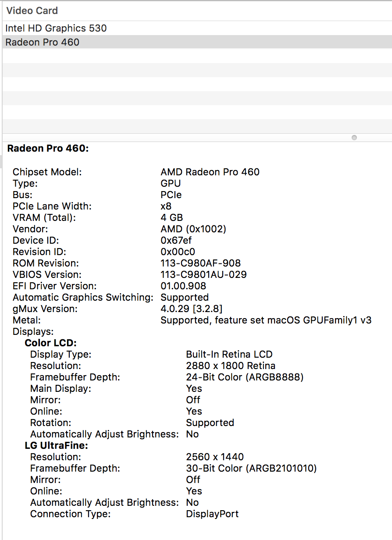Click the VBIOS Version label

pyautogui.click(x=47, y=274)
